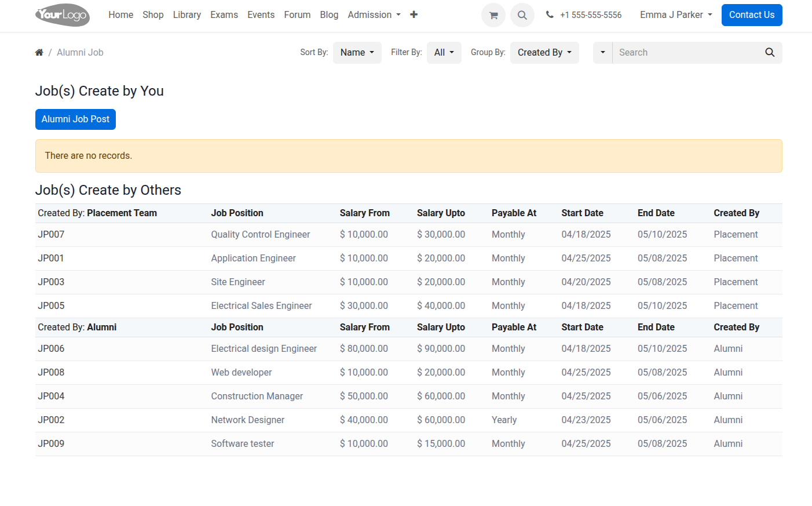
Task: Submit search with magnifier button
Action: [x=770, y=53]
